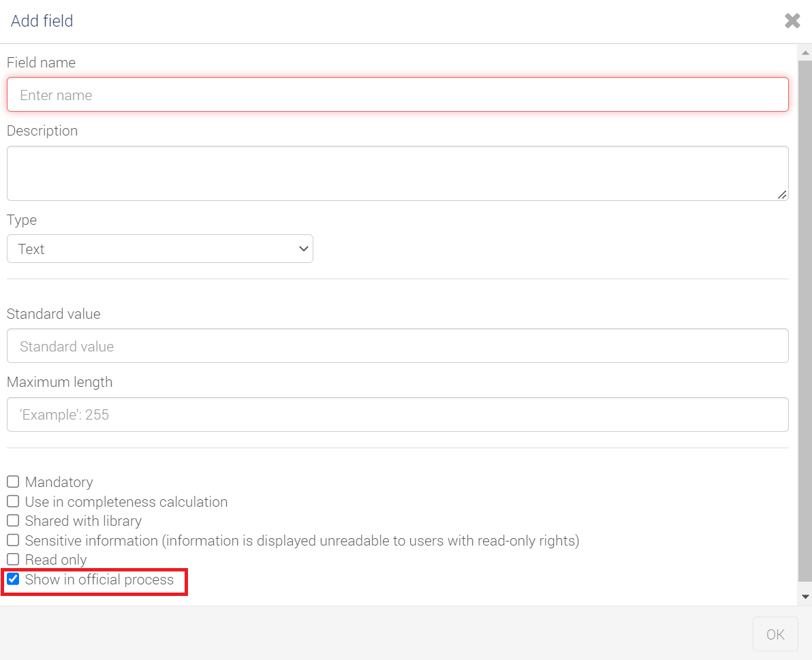The image size is (812, 660).
Task: Check the Shared with library option
Action: click(13, 520)
